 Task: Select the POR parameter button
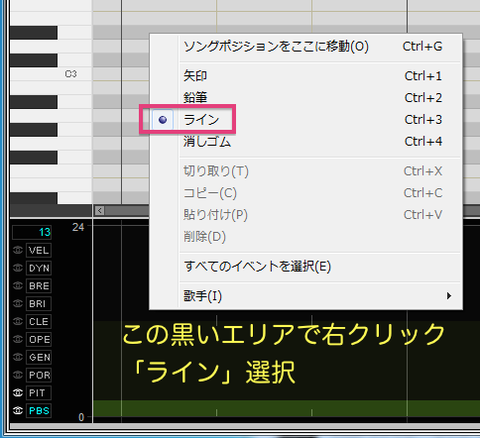[39, 375]
